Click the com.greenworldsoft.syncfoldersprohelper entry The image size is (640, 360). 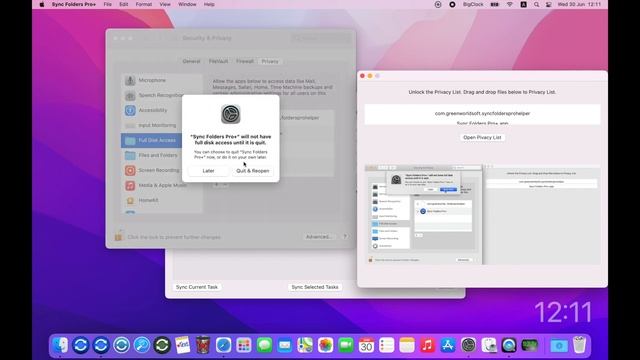482,113
